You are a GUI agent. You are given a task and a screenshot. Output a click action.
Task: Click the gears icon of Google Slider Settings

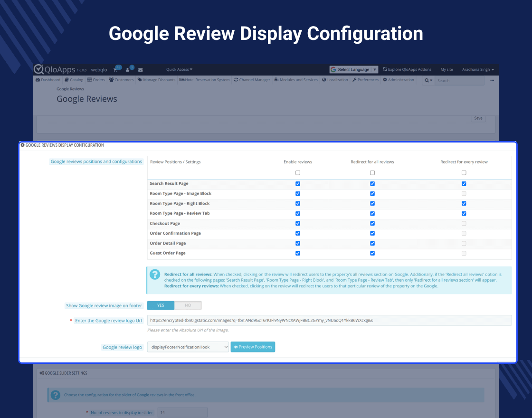(41, 373)
